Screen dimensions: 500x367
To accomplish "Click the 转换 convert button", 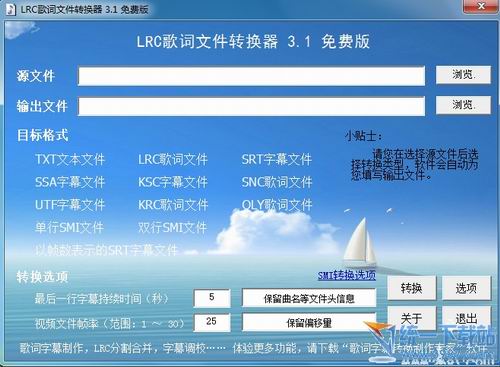I will (x=412, y=288).
